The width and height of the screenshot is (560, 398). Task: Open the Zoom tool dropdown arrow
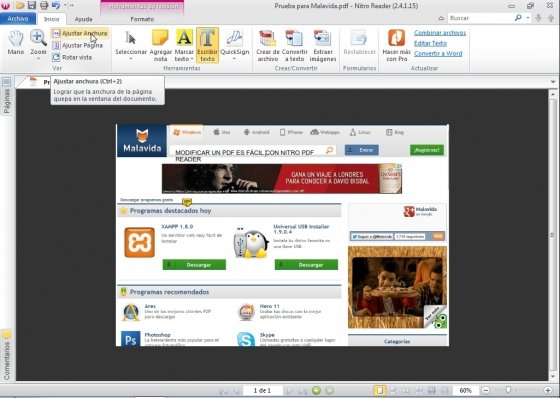pyautogui.click(x=38, y=59)
